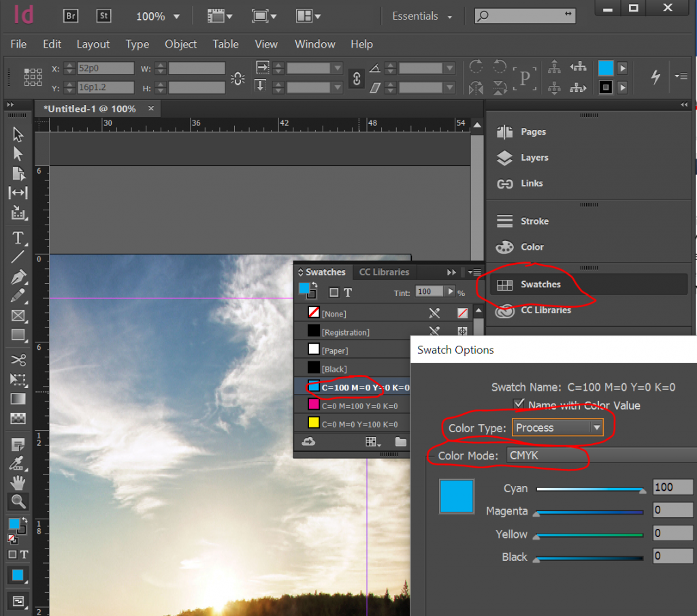Expand the Essentials workspace switcher
This screenshot has width=697, height=616.
click(422, 16)
